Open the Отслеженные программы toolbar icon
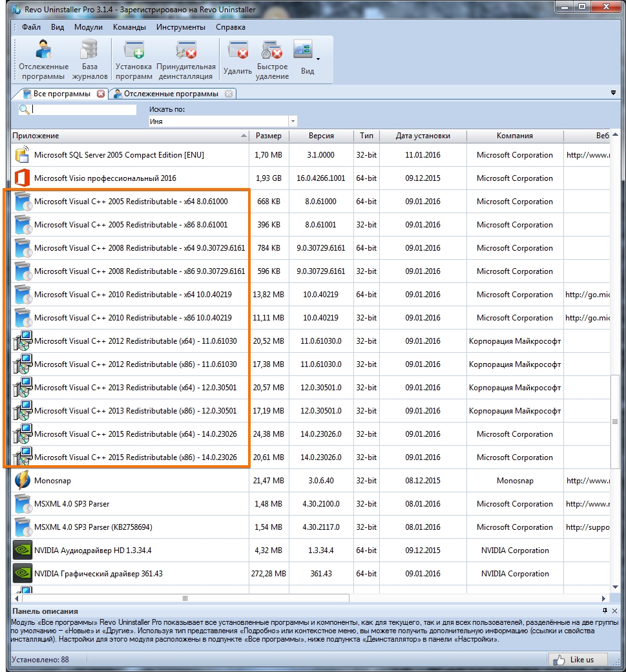626x672 pixels. pyautogui.click(x=43, y=59)
